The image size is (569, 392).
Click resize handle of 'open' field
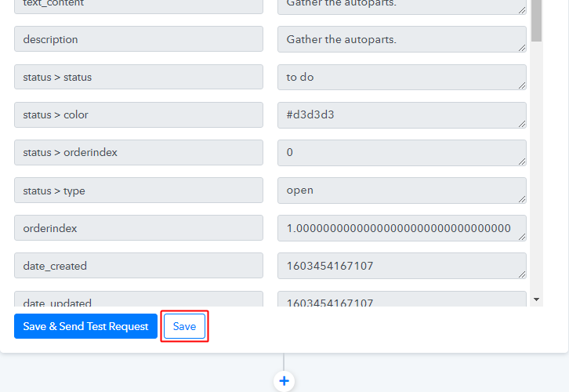(x=522, y=199)
